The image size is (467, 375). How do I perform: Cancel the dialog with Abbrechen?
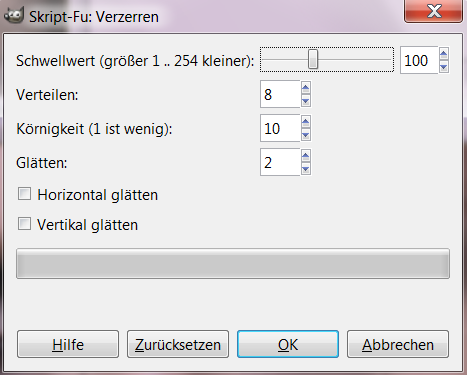point(398,344)
